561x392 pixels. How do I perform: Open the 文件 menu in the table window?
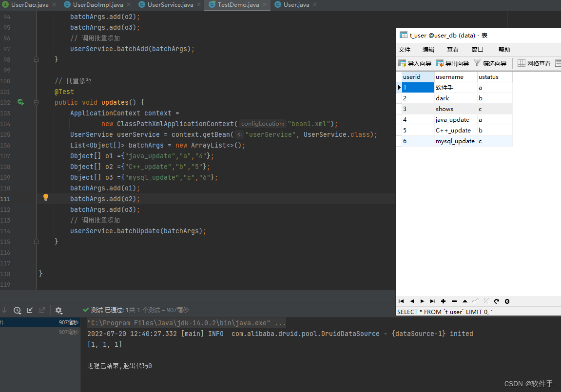[405, 49]
